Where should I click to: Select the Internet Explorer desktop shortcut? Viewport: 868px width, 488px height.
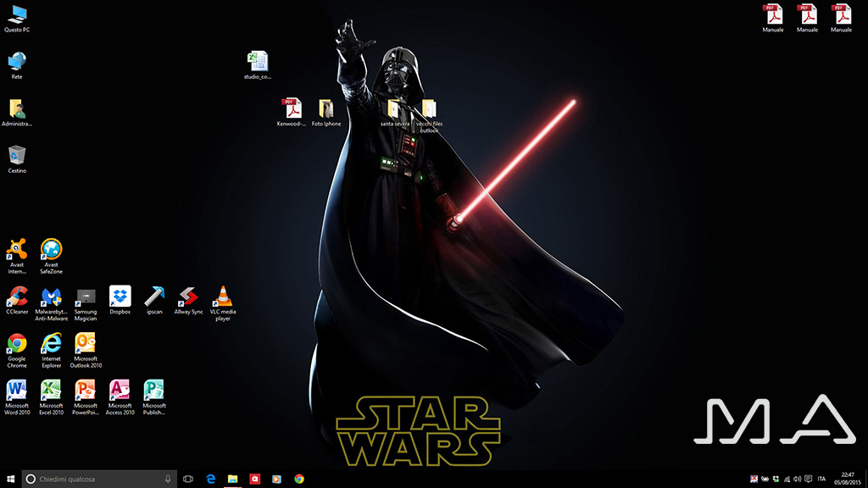point(52,351)
